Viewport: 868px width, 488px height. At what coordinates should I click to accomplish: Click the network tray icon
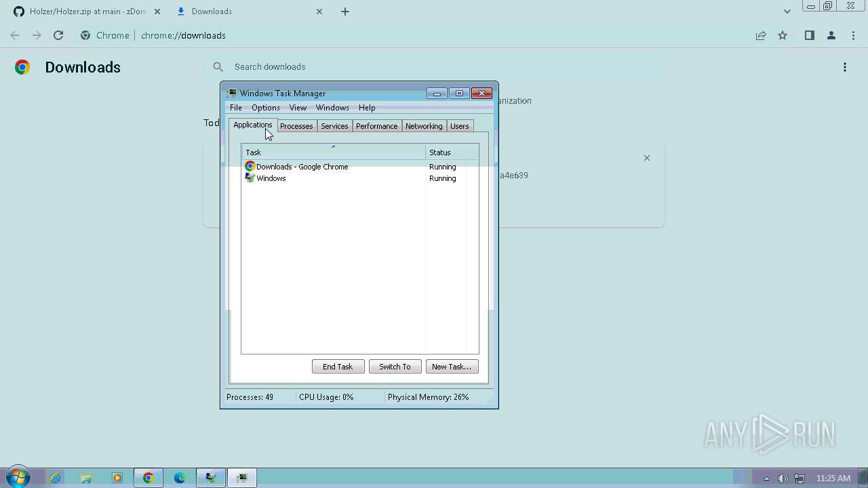pos(800,479)
